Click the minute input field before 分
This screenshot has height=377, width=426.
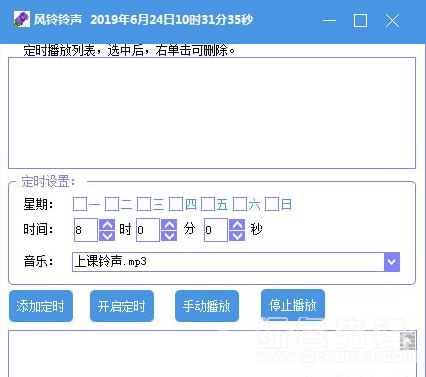(148, 230)
